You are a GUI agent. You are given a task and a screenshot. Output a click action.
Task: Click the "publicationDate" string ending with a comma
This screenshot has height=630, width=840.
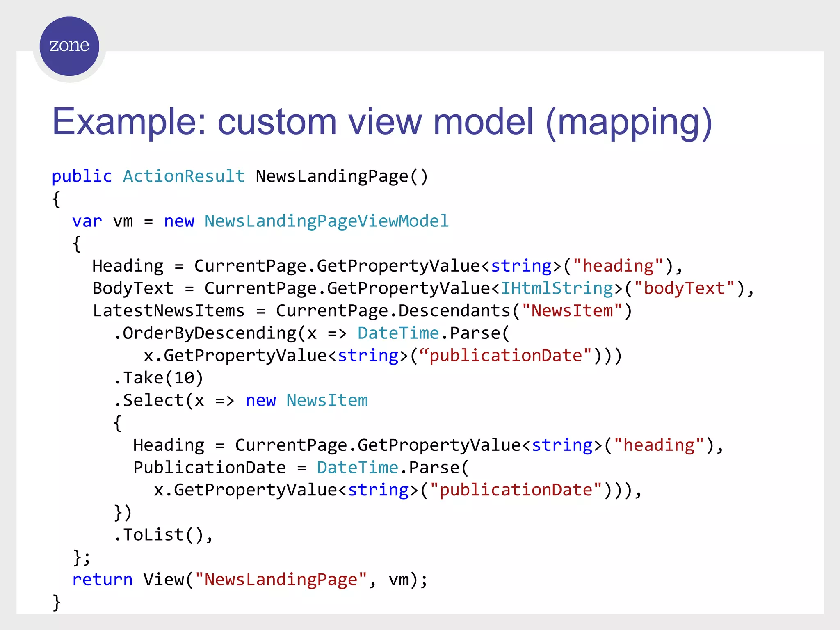tap(516, 490)
